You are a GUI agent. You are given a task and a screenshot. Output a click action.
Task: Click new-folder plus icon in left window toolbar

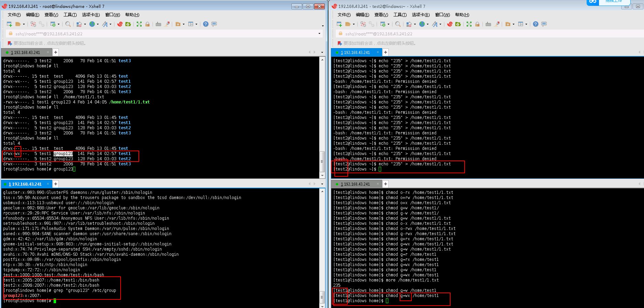(178, 24)
